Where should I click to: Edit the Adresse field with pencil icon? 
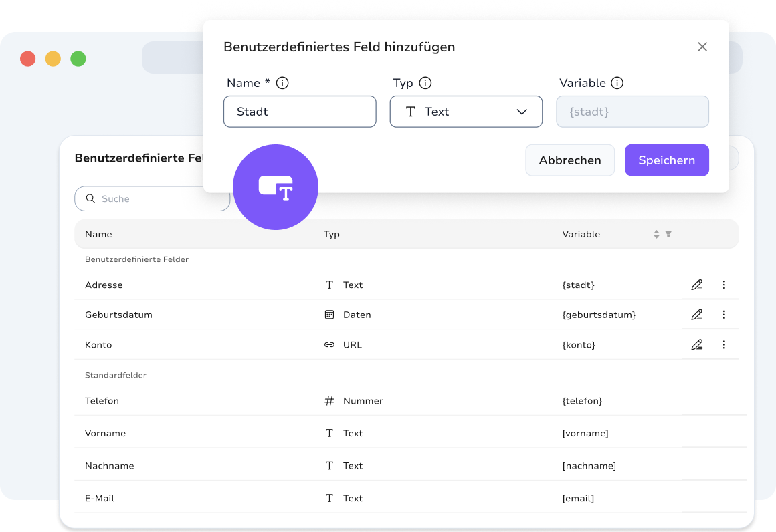click(x=697, y=285)
